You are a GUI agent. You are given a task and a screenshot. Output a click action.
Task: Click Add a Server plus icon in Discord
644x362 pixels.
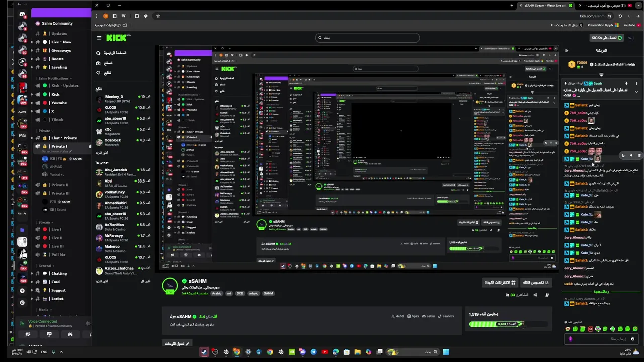click(22, 290)
